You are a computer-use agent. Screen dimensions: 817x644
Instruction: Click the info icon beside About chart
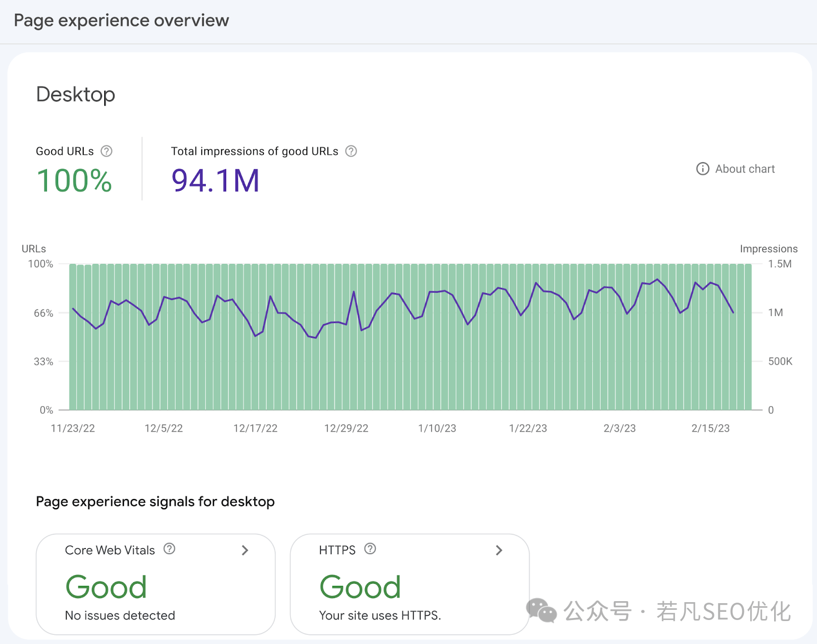[703, 169]
